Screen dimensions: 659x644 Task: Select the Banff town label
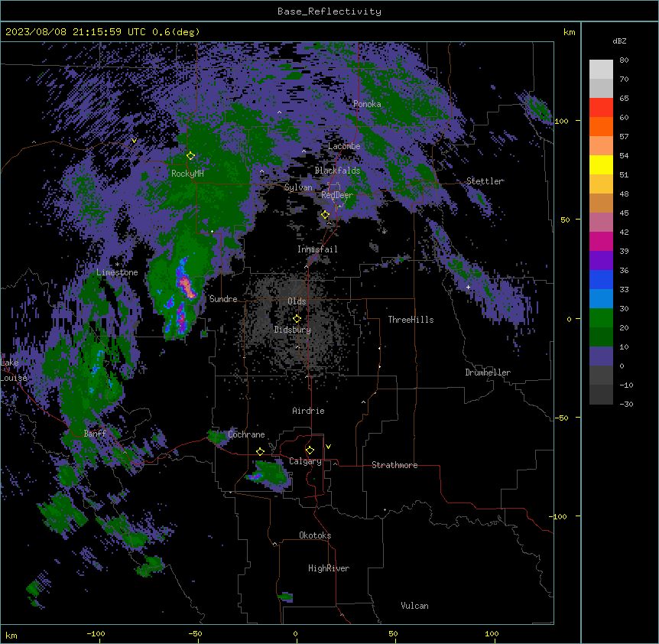click(95, 434)
